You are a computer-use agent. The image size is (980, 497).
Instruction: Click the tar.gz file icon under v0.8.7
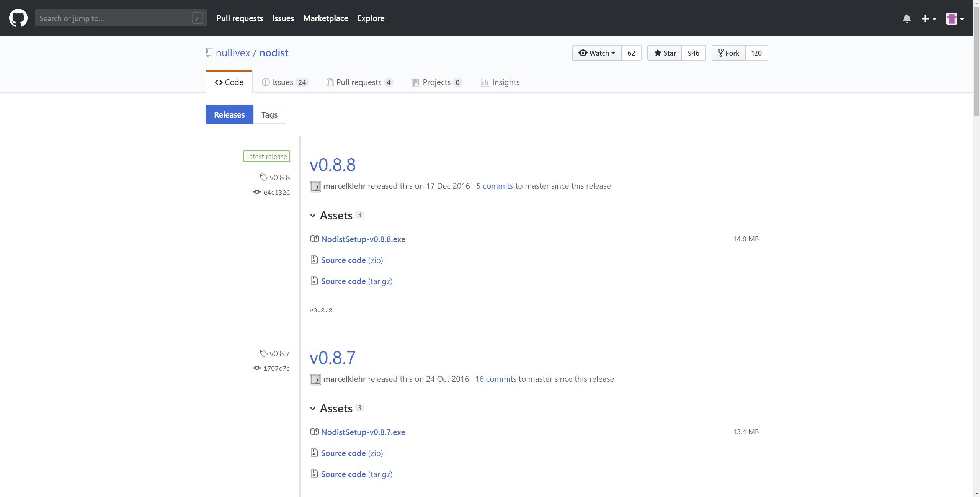[x=314, y=474]
